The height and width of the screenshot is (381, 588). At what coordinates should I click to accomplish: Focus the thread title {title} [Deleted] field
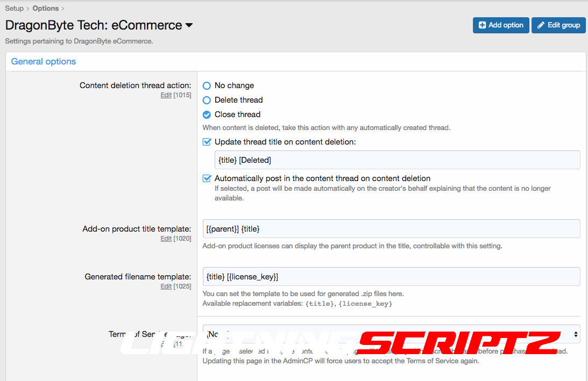tap(397, 160)
